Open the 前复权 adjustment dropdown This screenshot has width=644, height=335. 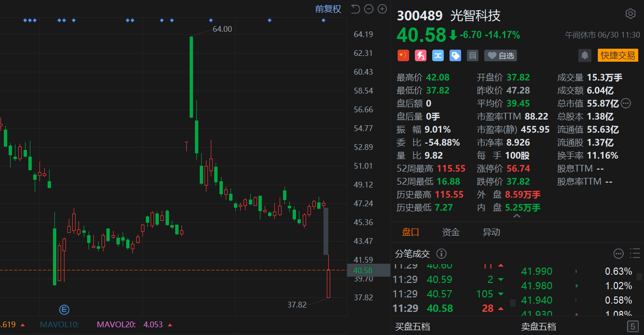point(328,9)
